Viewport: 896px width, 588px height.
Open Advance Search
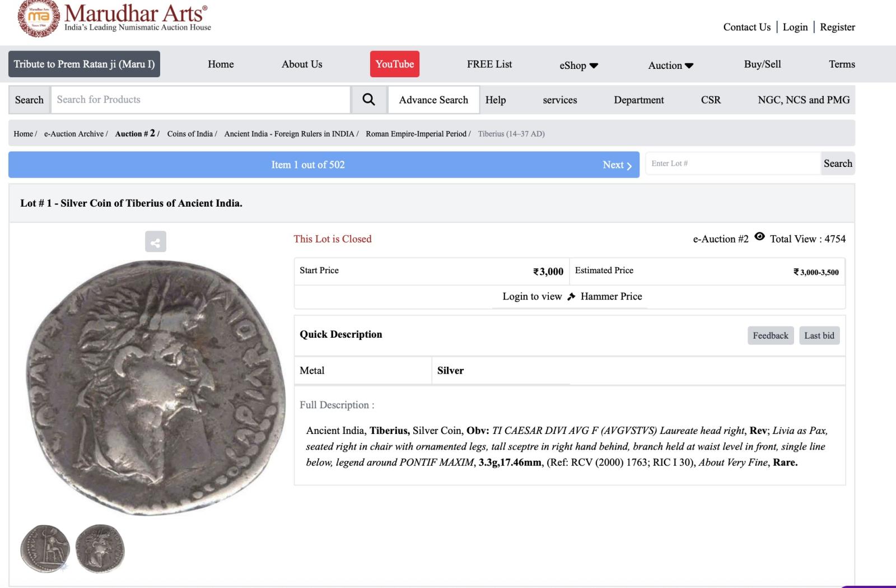click(433, 100)
